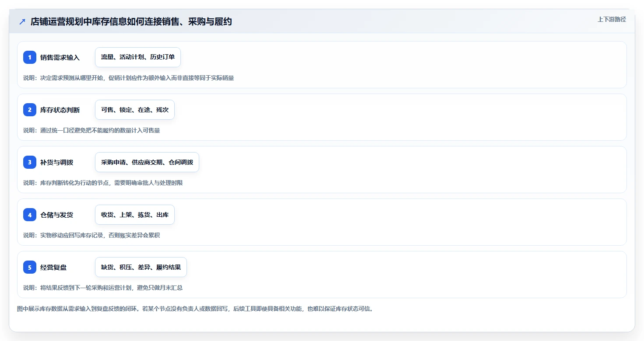Viewport: 644px width, 341px height.
Task: Click the 仓储与发货 step title
Action: (x=57, y=215)
